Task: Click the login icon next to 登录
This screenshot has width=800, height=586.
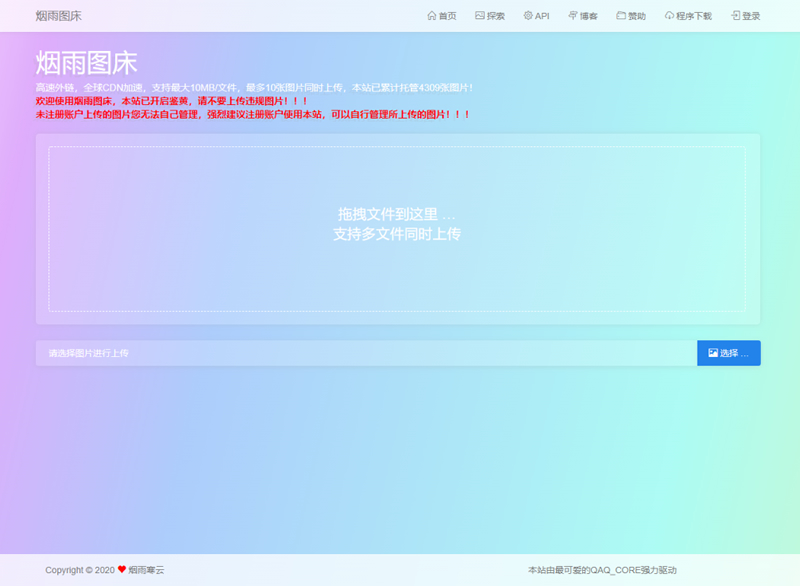Action: [736, 16]
